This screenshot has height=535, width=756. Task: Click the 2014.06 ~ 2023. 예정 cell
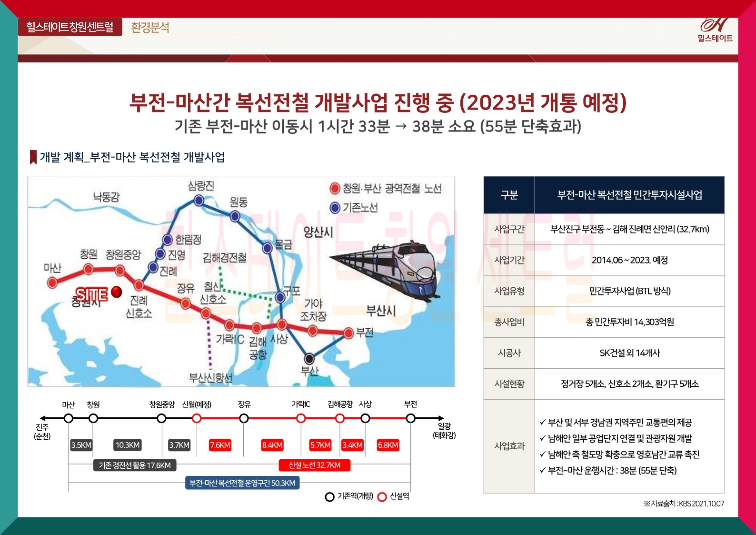pyautogui.click(x=629, y=260)
